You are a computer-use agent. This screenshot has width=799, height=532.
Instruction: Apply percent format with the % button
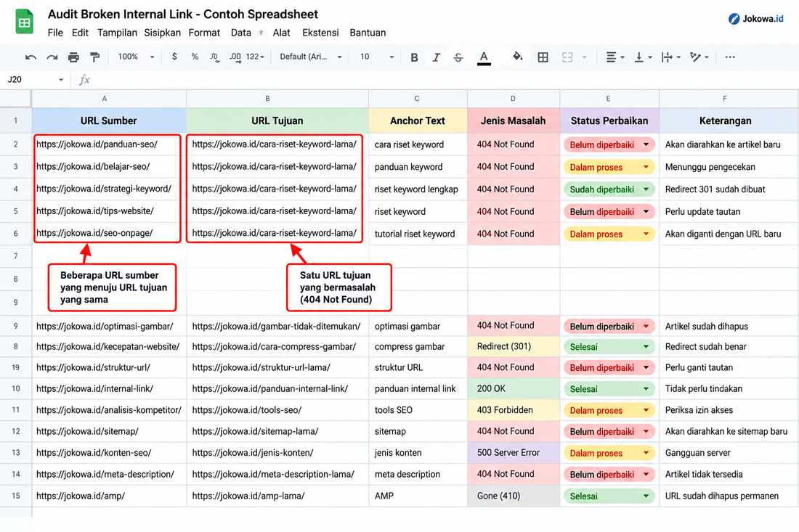tap(195, 57)
